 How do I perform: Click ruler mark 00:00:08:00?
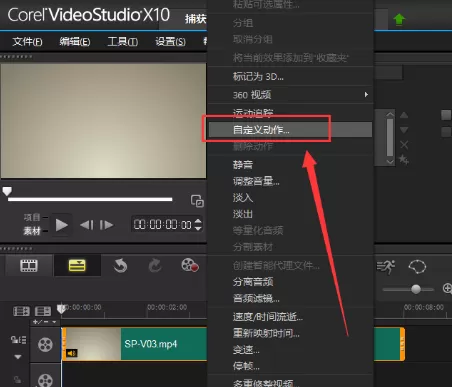(424, 307)
